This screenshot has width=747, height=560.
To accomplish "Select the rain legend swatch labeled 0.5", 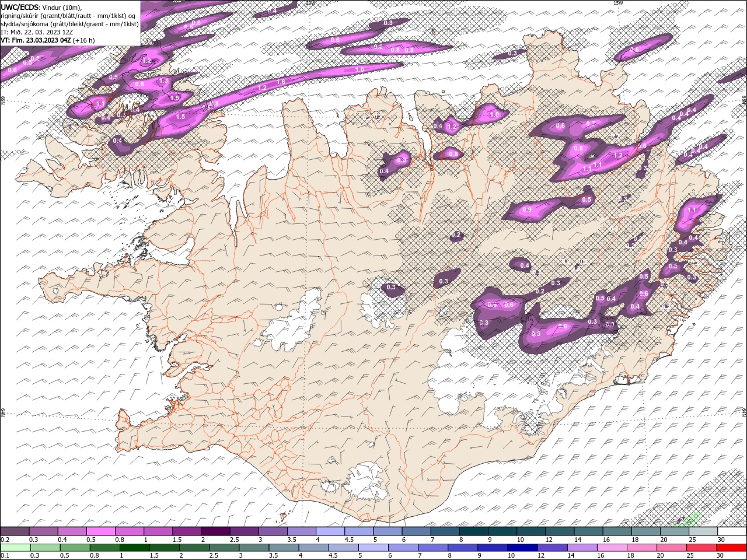I will (75, 548).
